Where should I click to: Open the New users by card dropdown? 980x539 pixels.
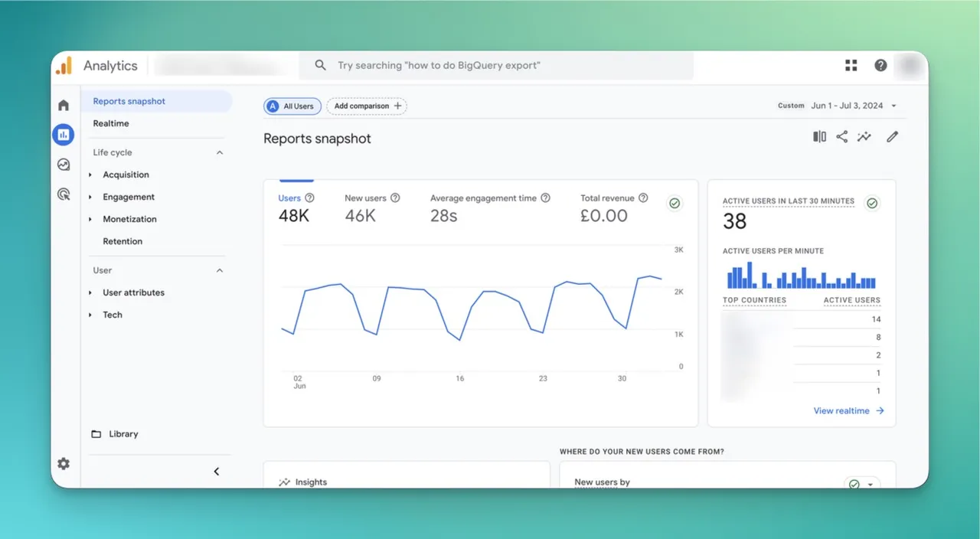(x=871, y=484)
